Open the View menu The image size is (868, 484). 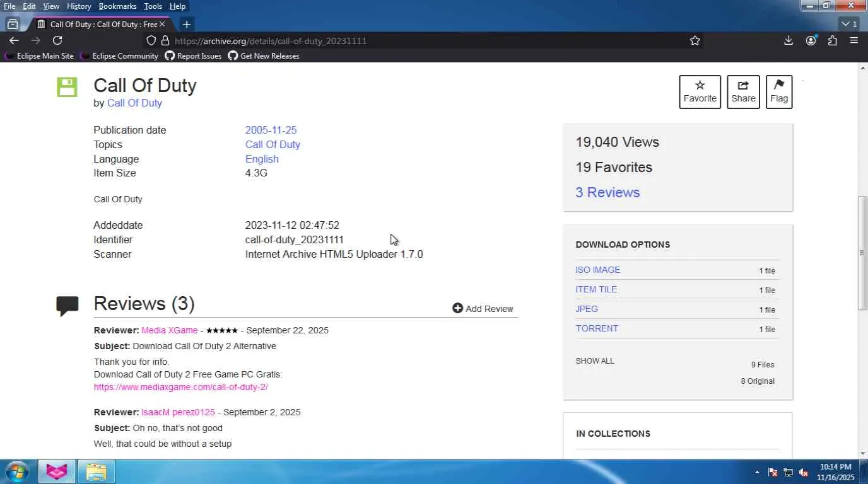[x=51, y=6]
